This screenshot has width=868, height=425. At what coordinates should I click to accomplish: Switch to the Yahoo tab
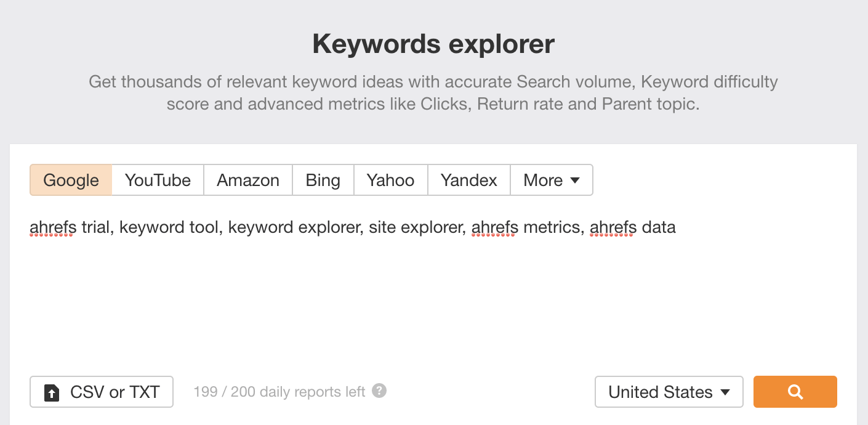[390, 180]
